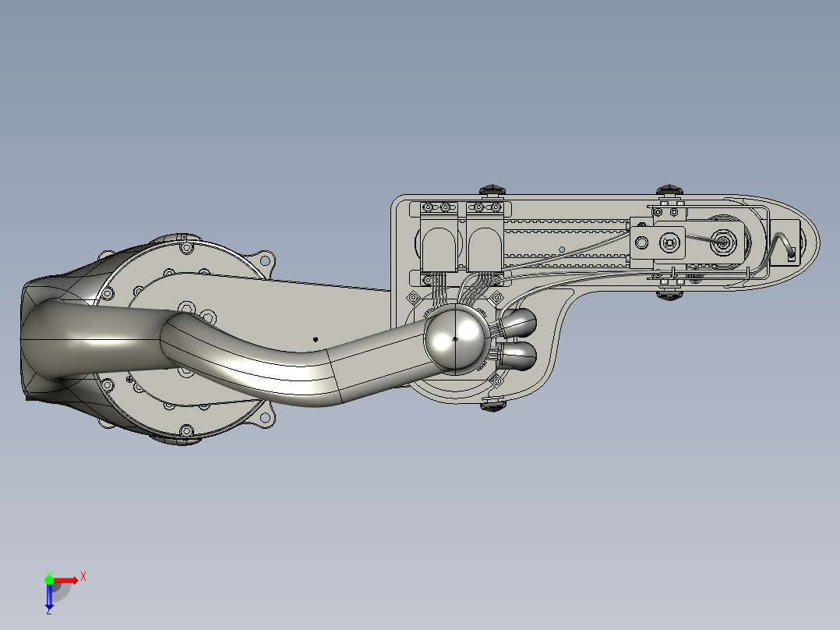Select the lower small chrome bulb beside sphere

tap(517, 356)
